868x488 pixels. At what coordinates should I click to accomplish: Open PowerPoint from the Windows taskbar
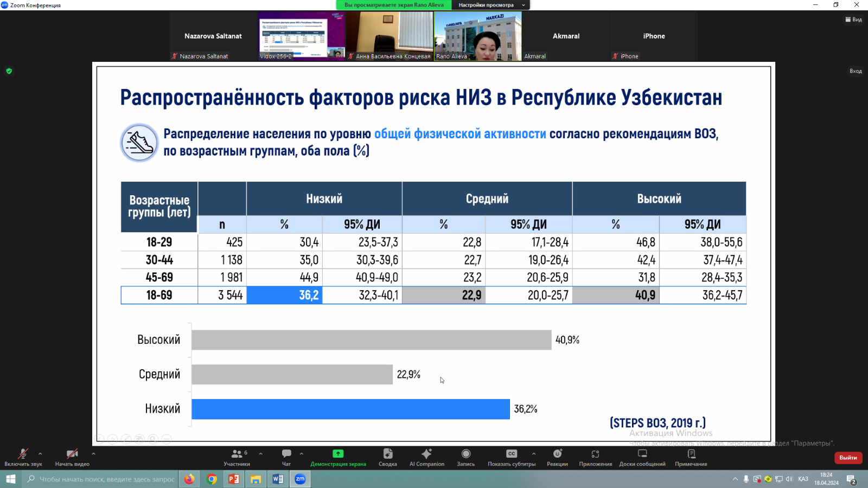(234, 479)
